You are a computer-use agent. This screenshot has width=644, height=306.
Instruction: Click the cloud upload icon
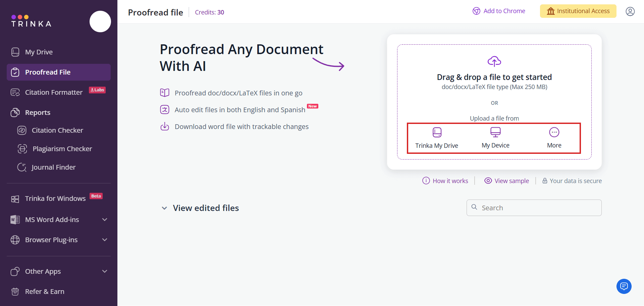click(494, 61)
